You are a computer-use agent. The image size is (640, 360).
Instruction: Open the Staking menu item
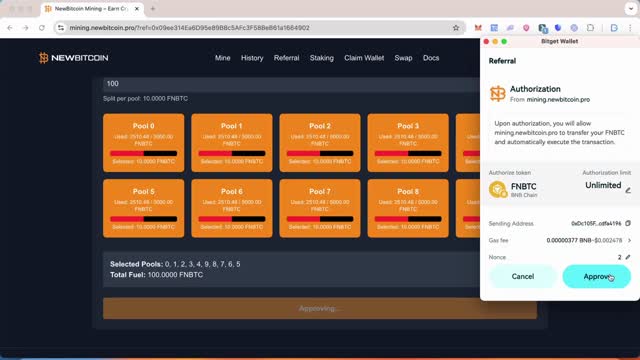(x=322, y=58)
